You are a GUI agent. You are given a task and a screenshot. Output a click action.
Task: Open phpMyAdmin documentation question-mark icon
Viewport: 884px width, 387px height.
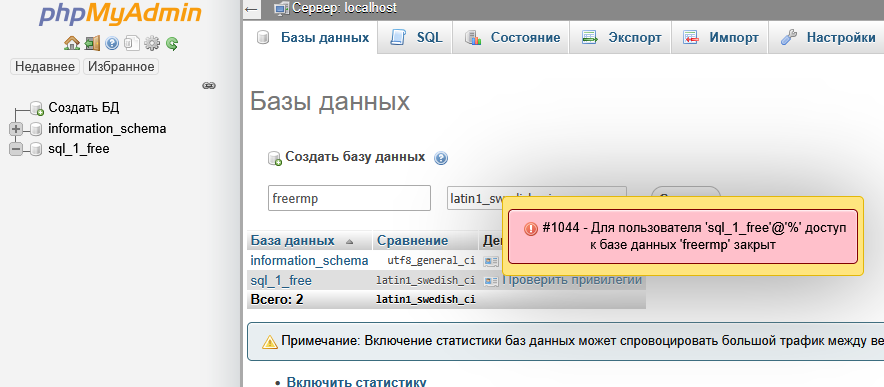tap(112, 43)
